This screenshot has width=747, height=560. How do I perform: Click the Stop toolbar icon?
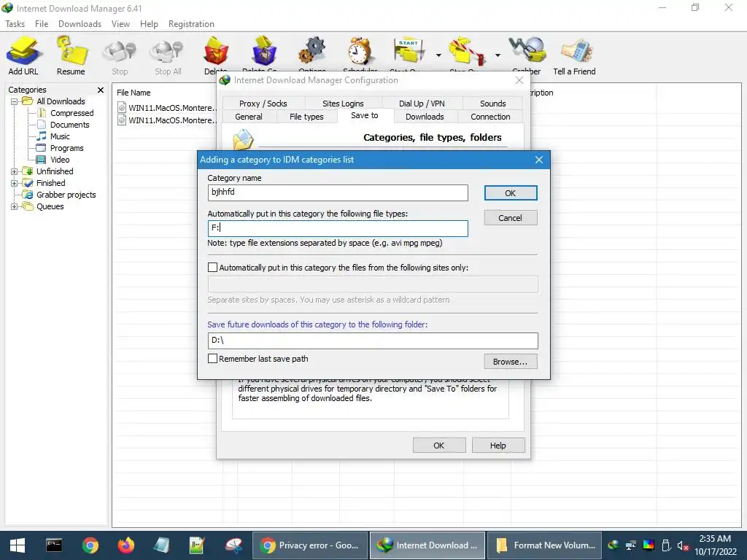pos(120,55)
